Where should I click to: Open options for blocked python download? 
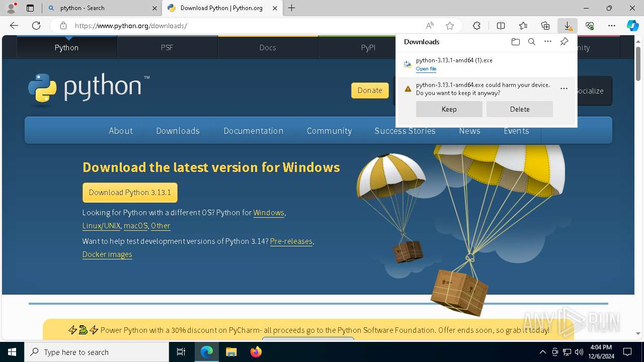point(564,88)
